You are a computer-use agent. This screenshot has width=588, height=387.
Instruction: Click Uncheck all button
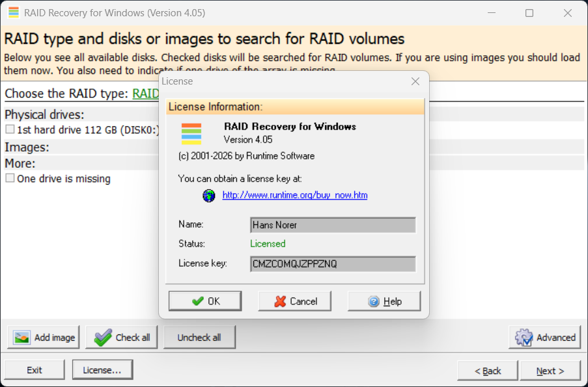[x=199, y=337]
